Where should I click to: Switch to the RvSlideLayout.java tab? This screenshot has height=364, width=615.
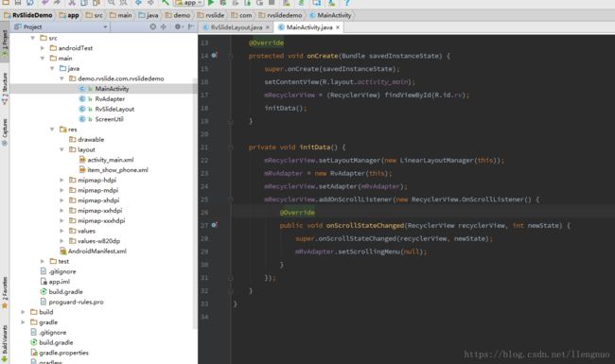pos(237,27)
